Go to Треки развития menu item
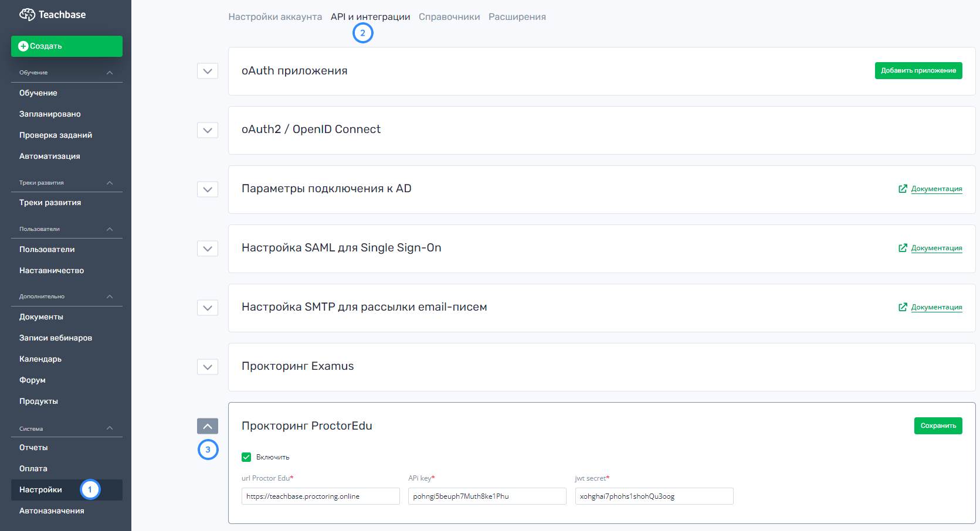Image resolution: width=980 pixels, height=531 pixels. tap(50, 203)
